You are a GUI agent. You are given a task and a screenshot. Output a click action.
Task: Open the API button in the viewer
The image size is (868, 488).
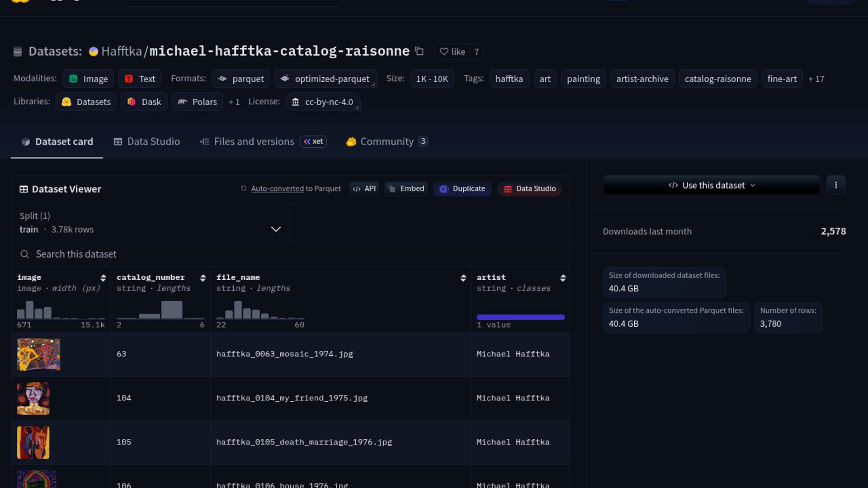[364, 189]
